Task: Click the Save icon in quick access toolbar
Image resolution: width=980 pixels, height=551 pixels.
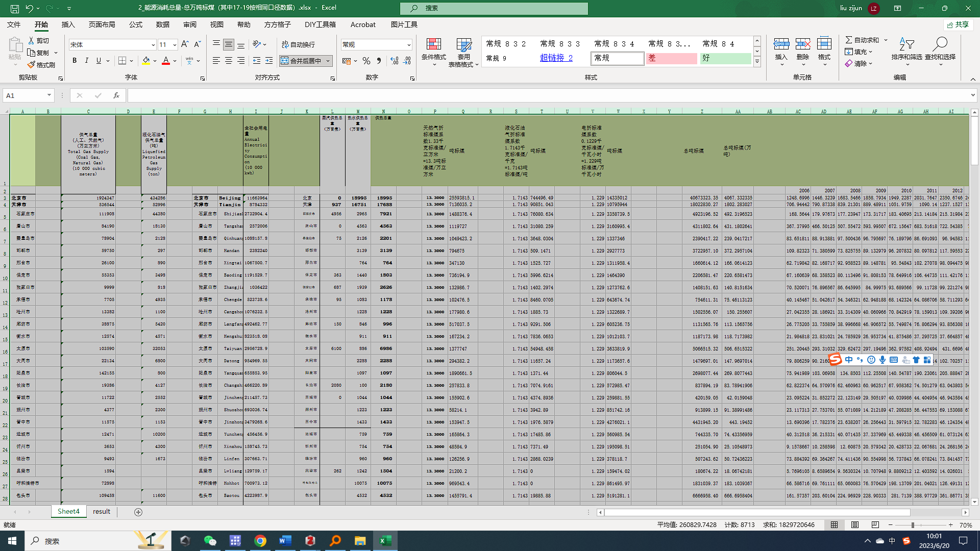Action: (15, 8)
